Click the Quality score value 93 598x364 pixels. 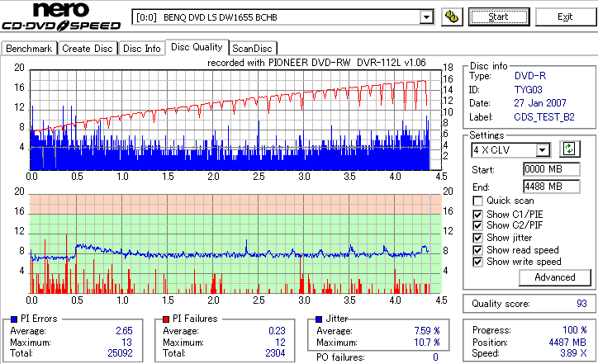pyautogui.click(x=581, y=304)
